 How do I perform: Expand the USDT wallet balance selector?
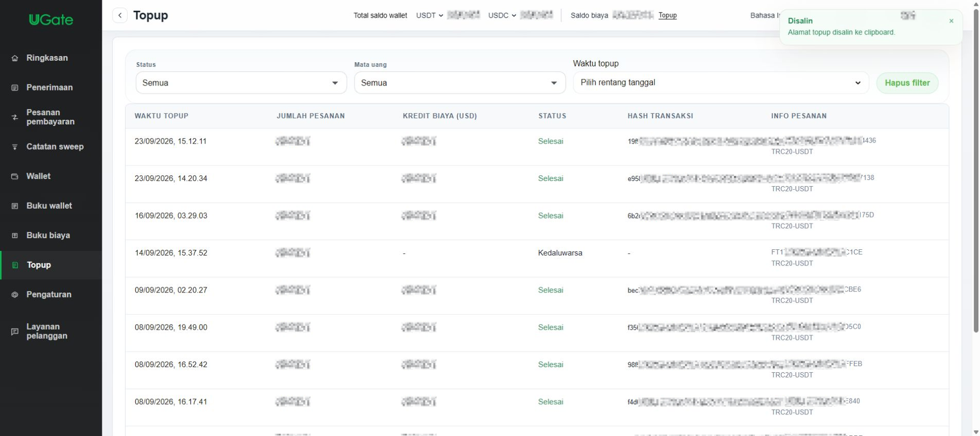[x=429, y=15]
